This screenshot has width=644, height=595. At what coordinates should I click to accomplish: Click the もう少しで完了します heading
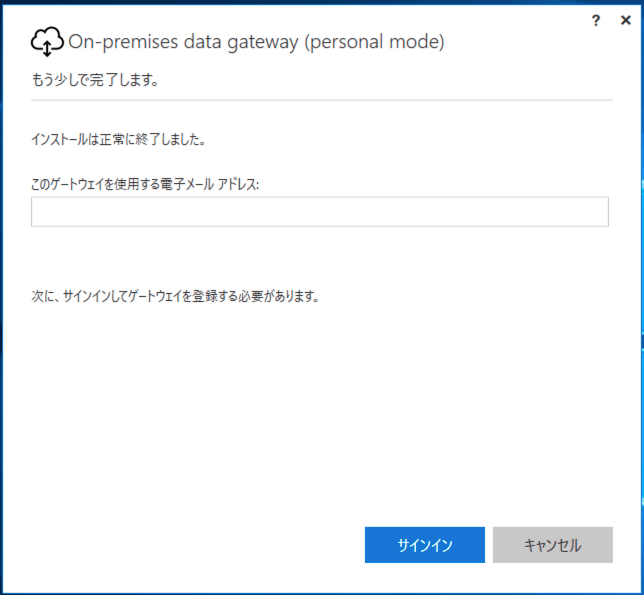[x=95, y=81]
